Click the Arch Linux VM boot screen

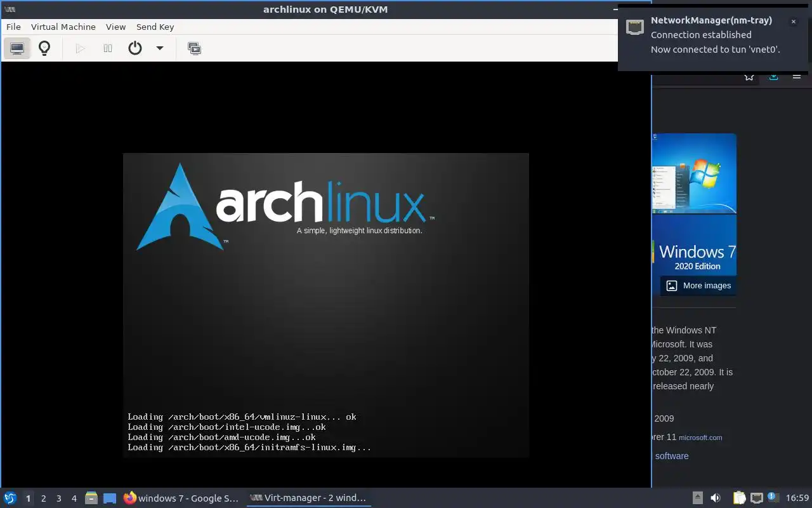tap(325, 305)
